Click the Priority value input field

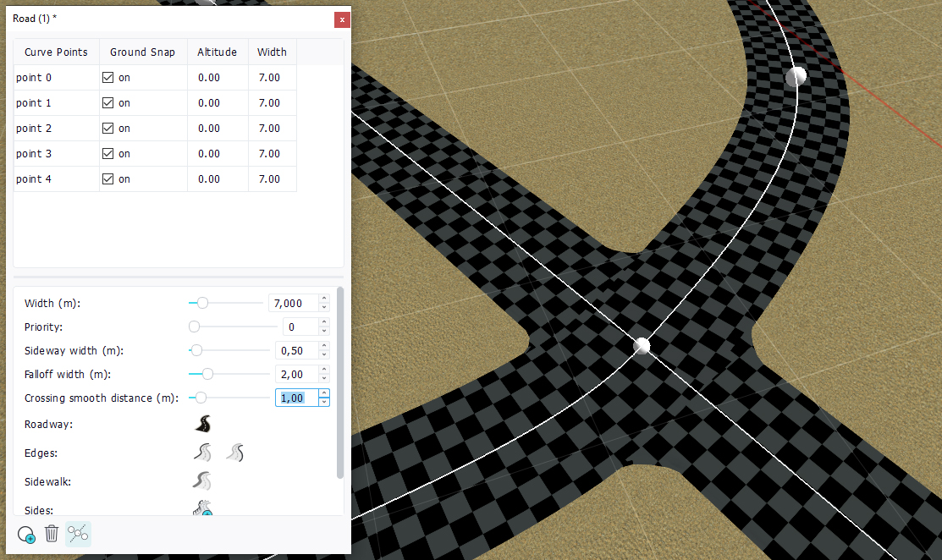(x=300, y=327)
